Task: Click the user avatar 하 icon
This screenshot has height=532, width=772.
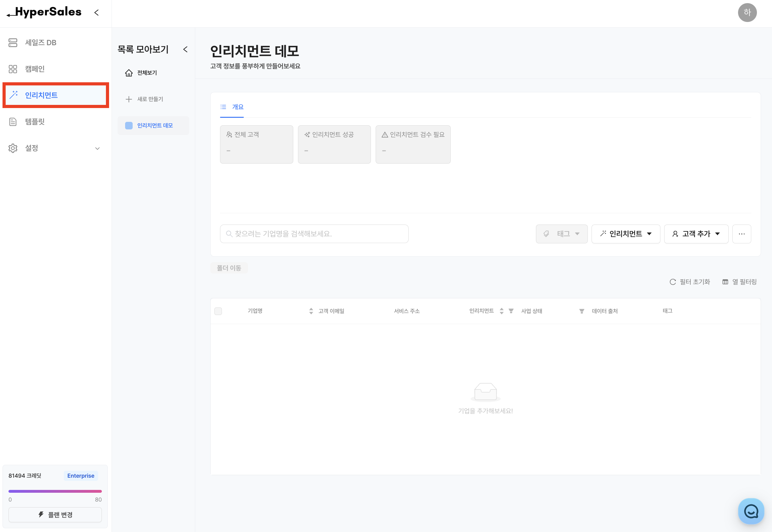Action: [x=747, y=13]
